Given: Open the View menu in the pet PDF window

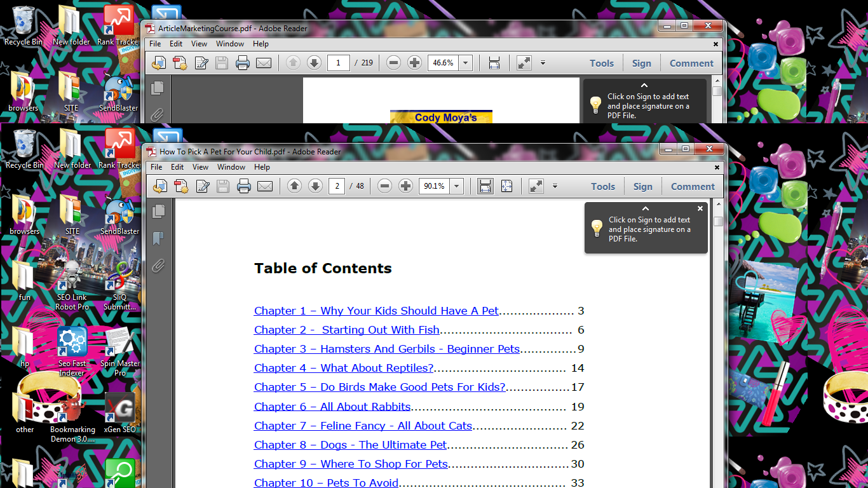Looking at the screenshot, I should [x=200, y=167].
